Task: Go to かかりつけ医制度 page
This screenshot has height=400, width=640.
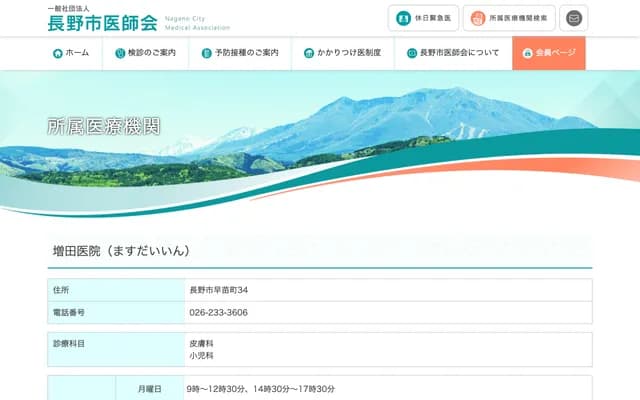Action: [x=343, y=53]
